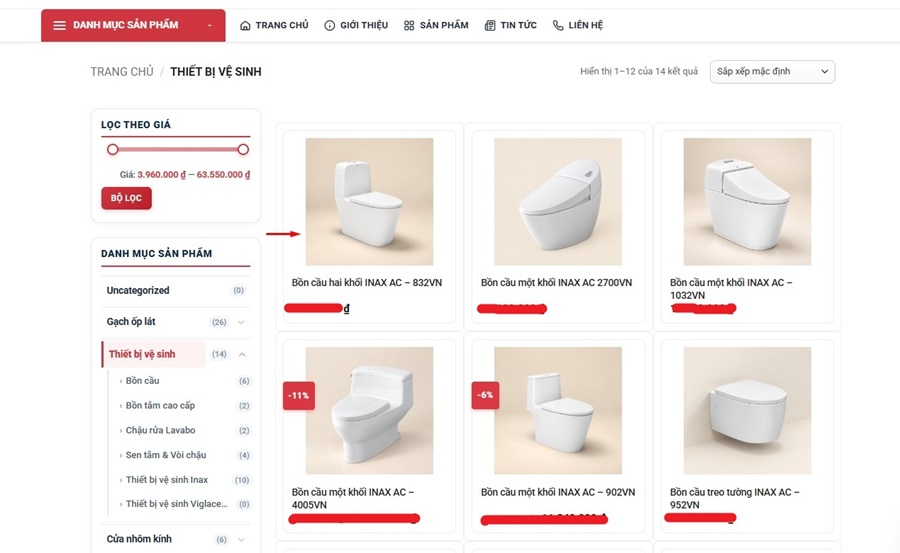Screen dimensions: 900x553
Task: Open the Thiết bị vệ sinh Viglace... subcategory
Action: (177, 504)
